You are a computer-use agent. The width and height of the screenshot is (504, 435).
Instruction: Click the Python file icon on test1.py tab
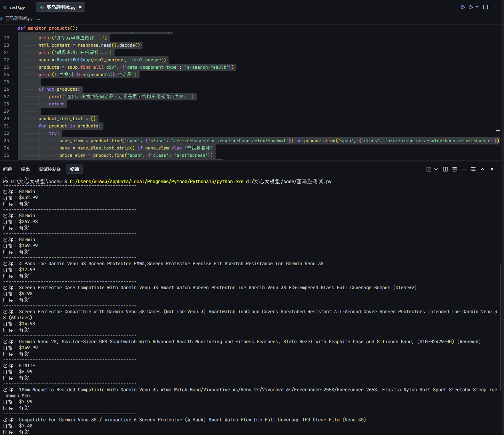[5, 7]
